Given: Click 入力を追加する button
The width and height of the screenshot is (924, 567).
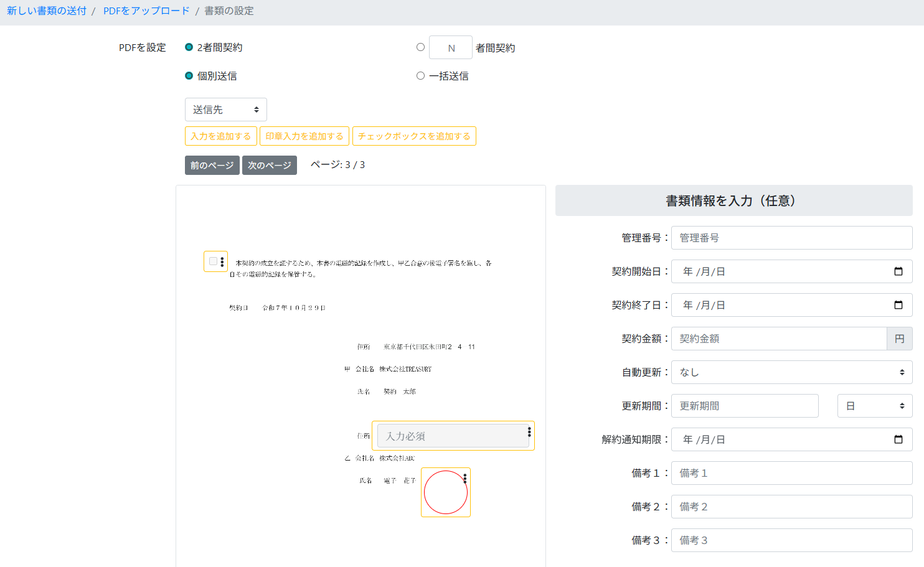Looking at the screenshot, I should coord(221,136).
